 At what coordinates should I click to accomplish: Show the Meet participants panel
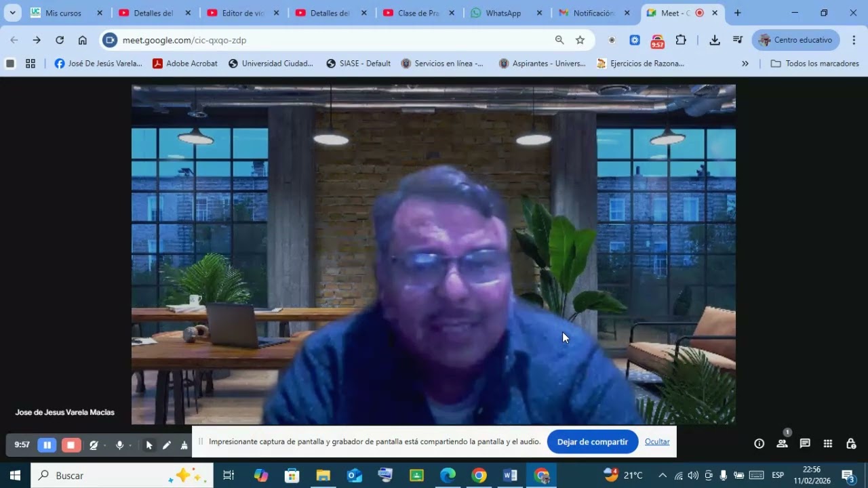tap(782, 444)
